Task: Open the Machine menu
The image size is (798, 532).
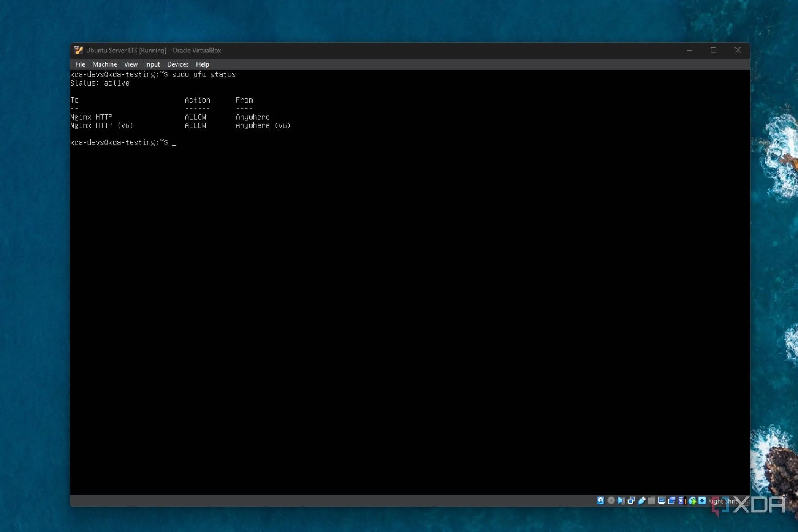Action: click(104, 64)
